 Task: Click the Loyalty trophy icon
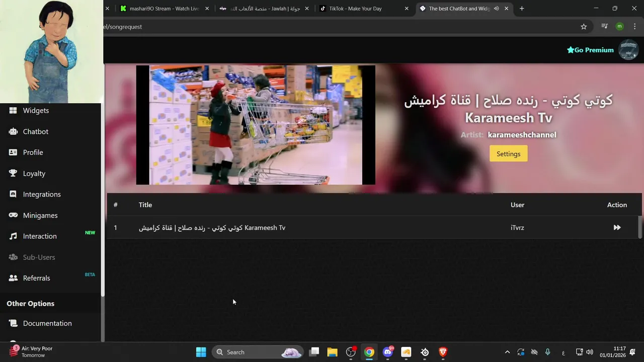click(x=13, y=173)
